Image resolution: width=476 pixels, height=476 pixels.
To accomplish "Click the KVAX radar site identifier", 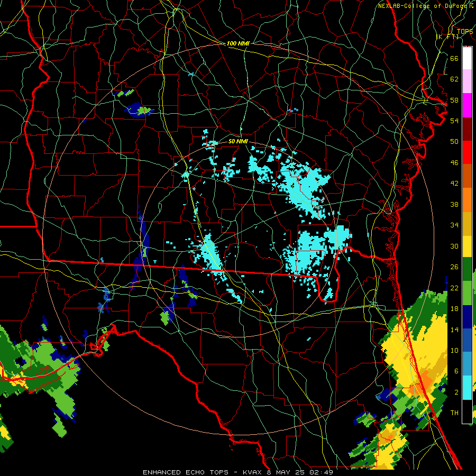I will (253, 472).
